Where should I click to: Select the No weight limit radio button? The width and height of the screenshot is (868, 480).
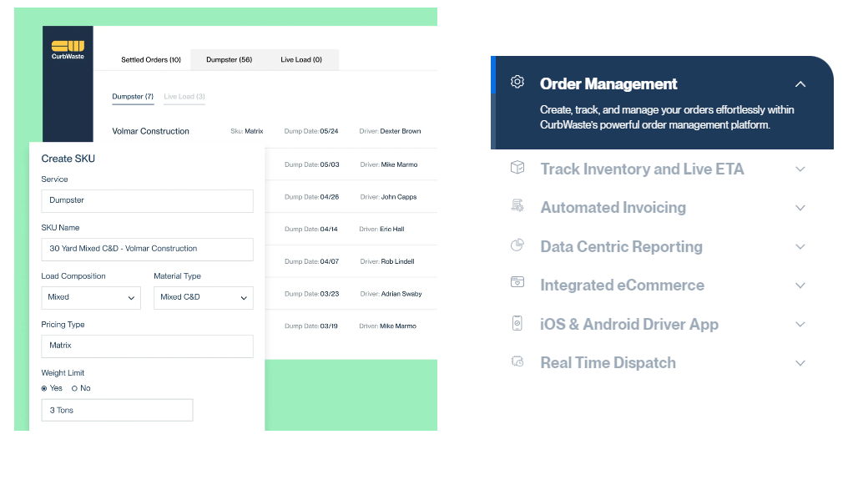click(x=74, y=389)
